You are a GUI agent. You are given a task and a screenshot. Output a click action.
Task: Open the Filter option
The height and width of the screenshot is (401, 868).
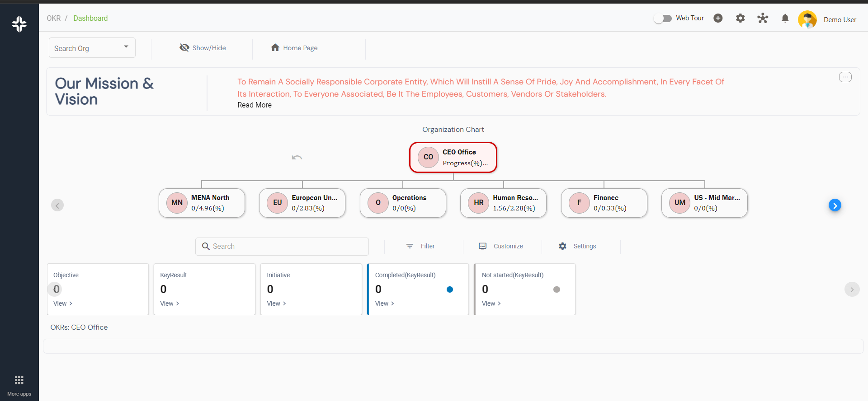(x=420, y=246)
